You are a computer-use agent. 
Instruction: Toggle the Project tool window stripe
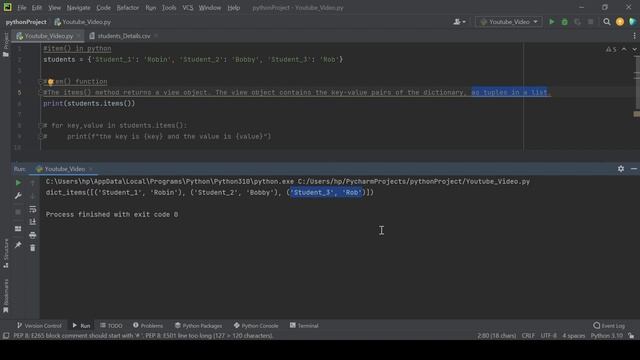click(6, 45)
